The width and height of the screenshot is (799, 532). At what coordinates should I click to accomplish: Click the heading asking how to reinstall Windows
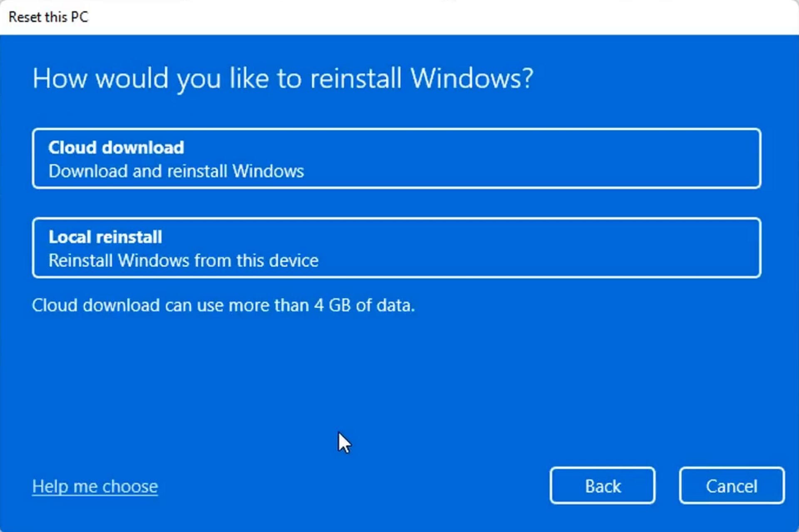coord(283,79)
